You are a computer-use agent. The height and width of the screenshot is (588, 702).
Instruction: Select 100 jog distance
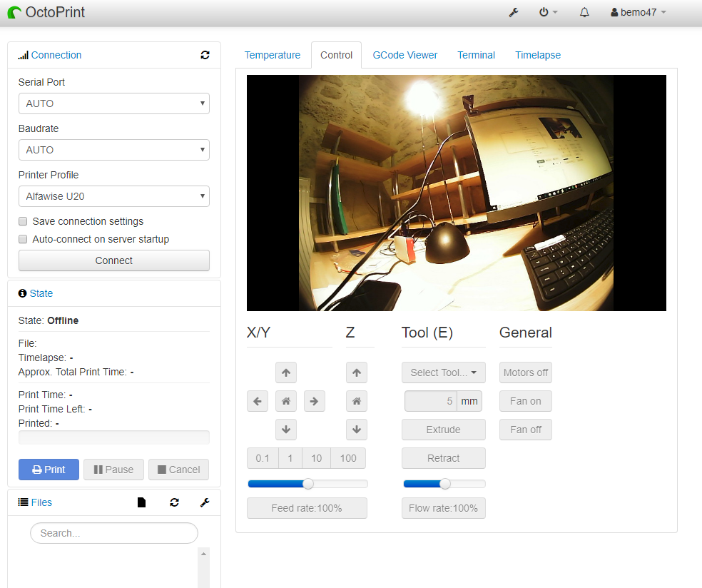348,458
